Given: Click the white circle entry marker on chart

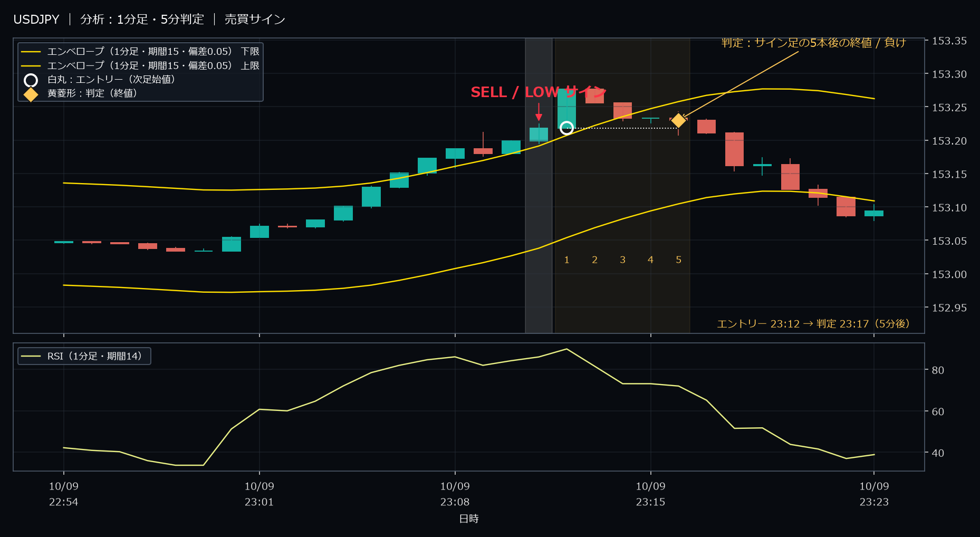Looking at the screenshot, I should 566,128.
